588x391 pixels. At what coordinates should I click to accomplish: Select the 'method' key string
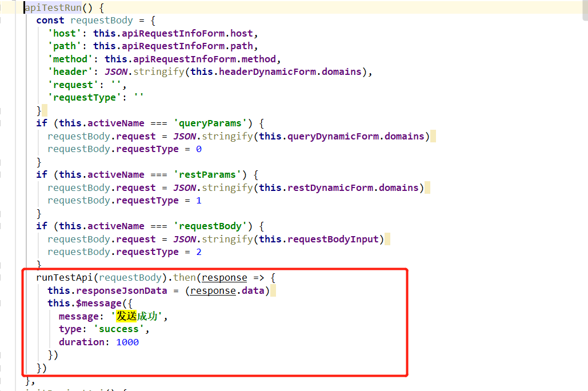(x=70, y=59)
